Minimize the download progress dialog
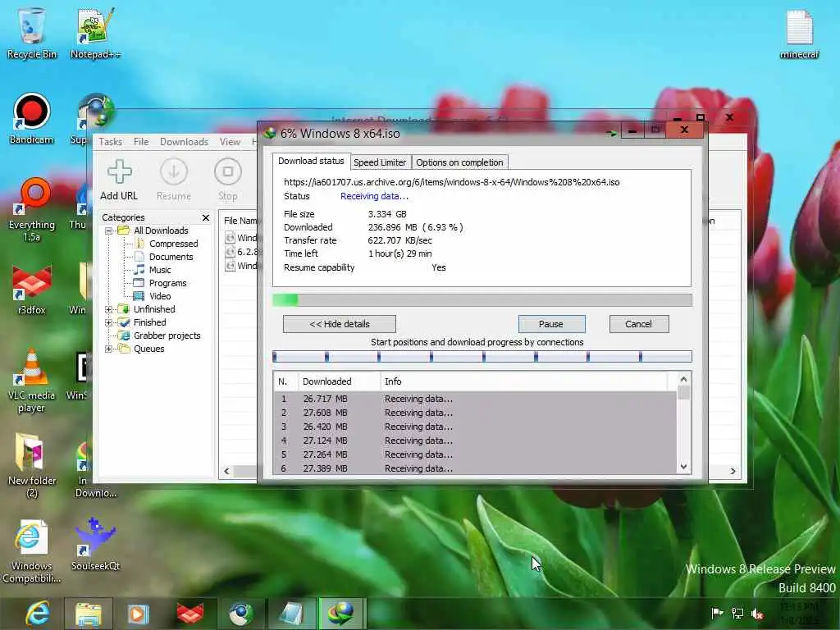The image size is (840, 630). click(632, 130)
